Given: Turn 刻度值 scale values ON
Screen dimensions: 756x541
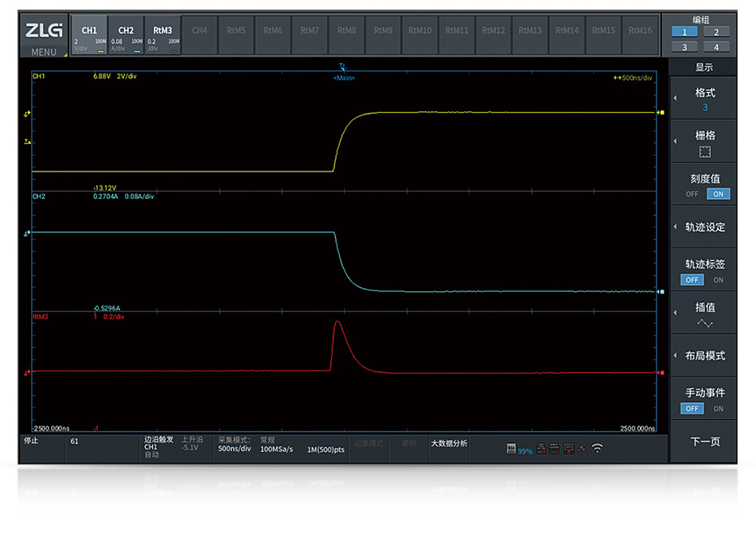Looking at the screenshot, I should coord(718,194).
